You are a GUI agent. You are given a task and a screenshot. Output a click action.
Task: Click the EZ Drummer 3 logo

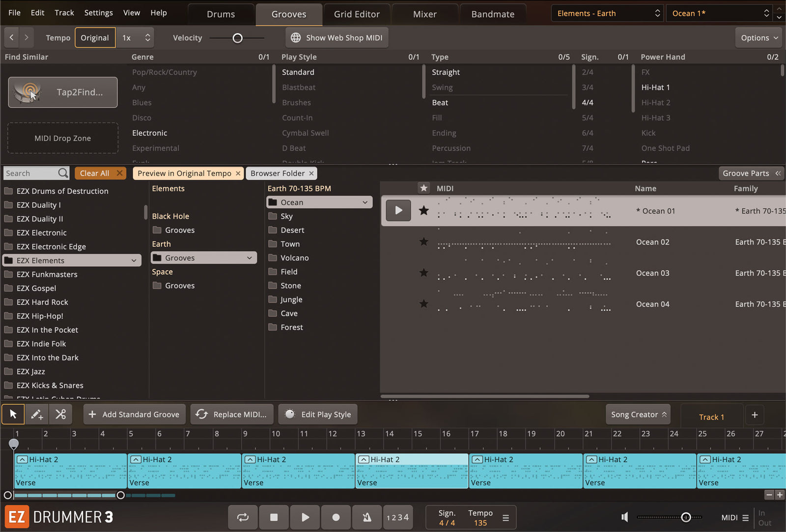59,517
